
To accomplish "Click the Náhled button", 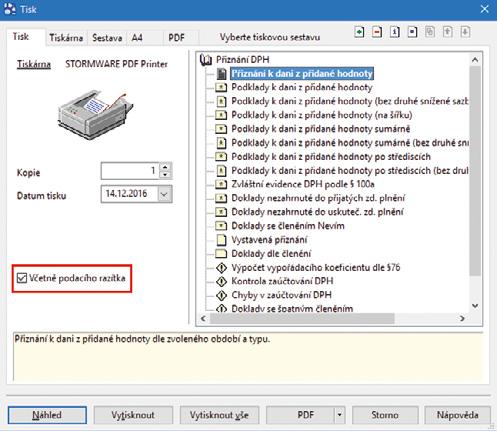I will (x=47, y=415).
